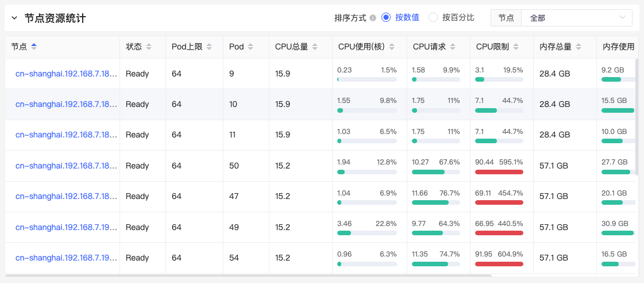
Task: Click the CPU请求 sort arrows
Action: point(453,47)
